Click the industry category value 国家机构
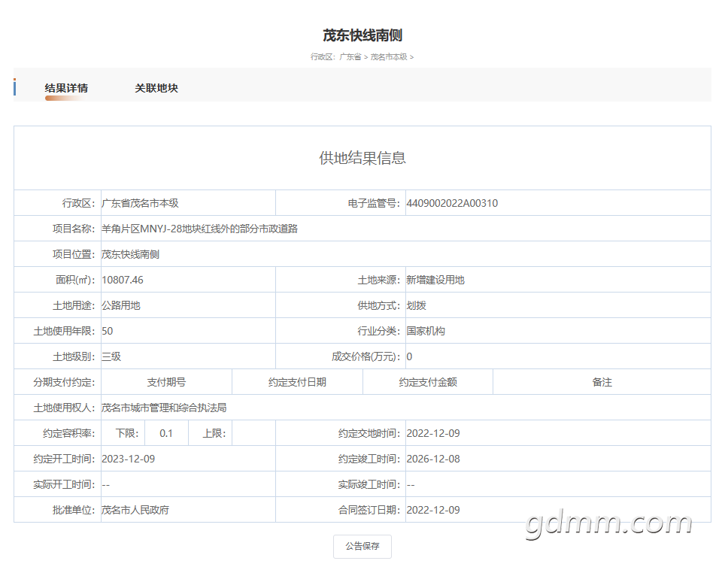This screenshot has height=570, width=728. pyautogui.click(x=426, y=331)
